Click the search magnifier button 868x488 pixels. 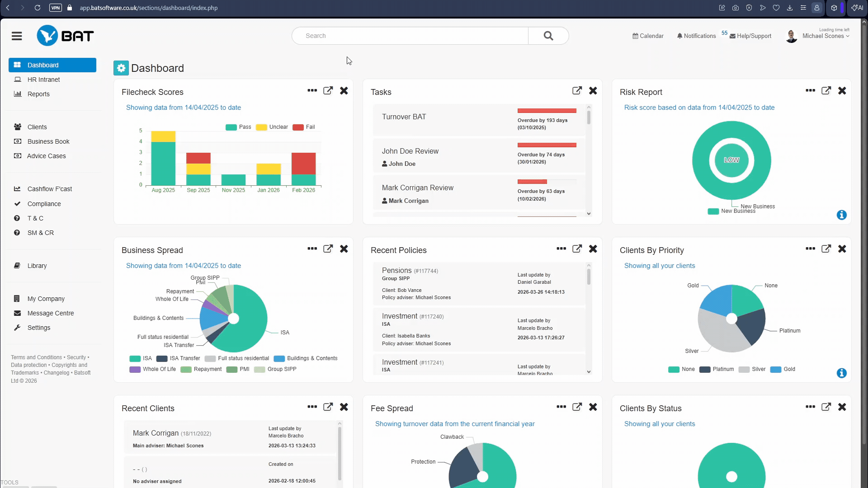(x=548, y=36)
